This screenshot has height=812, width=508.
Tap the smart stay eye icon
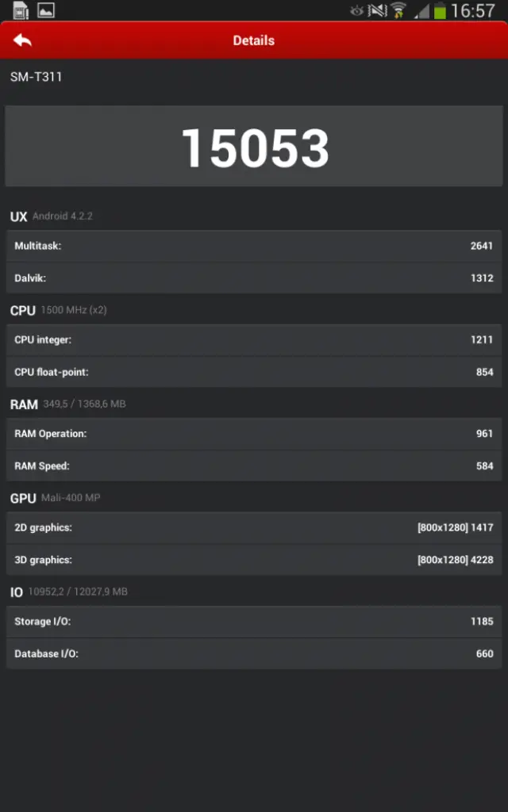(x=356, y=10)
